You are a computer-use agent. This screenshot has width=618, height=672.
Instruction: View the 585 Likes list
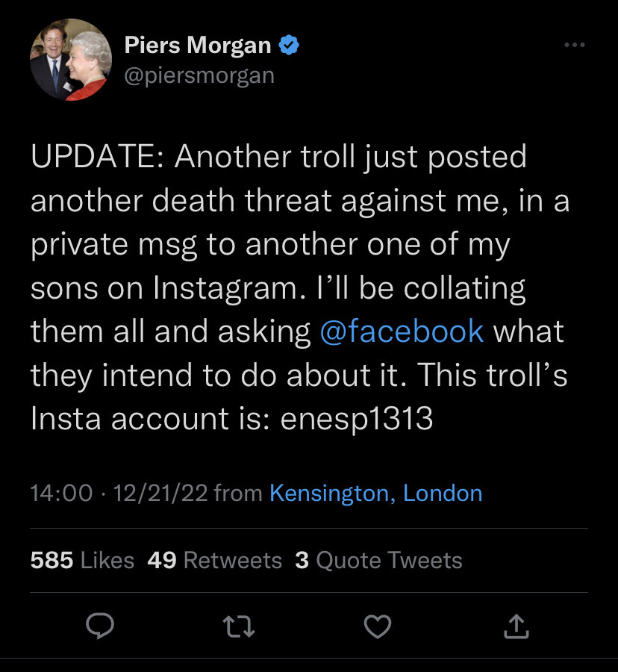(x=82, y=560)
